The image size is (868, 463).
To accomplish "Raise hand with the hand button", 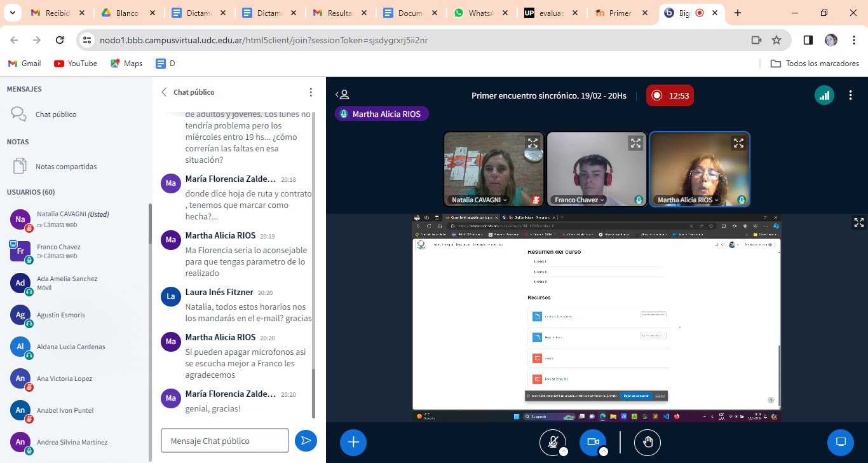I will click(648, 442).
